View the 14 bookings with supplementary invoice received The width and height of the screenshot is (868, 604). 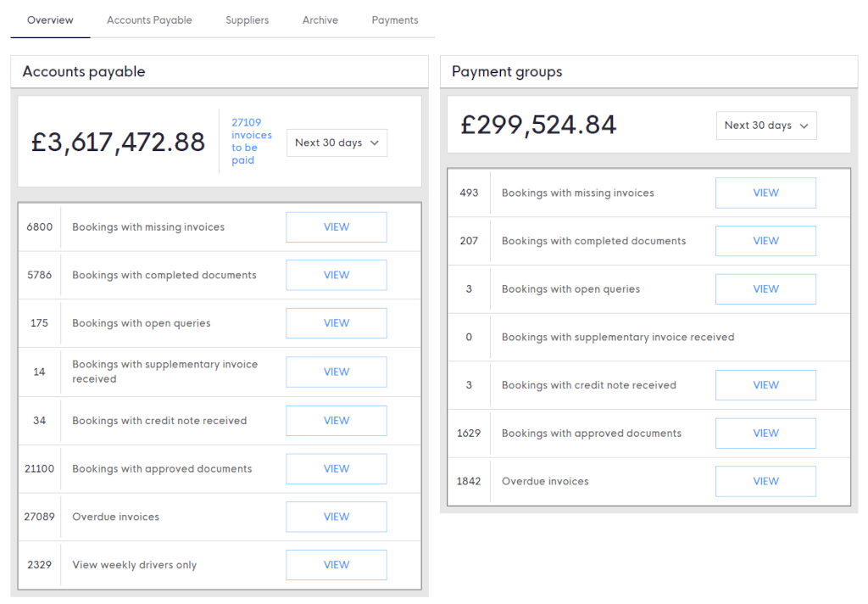coord(336,372)
